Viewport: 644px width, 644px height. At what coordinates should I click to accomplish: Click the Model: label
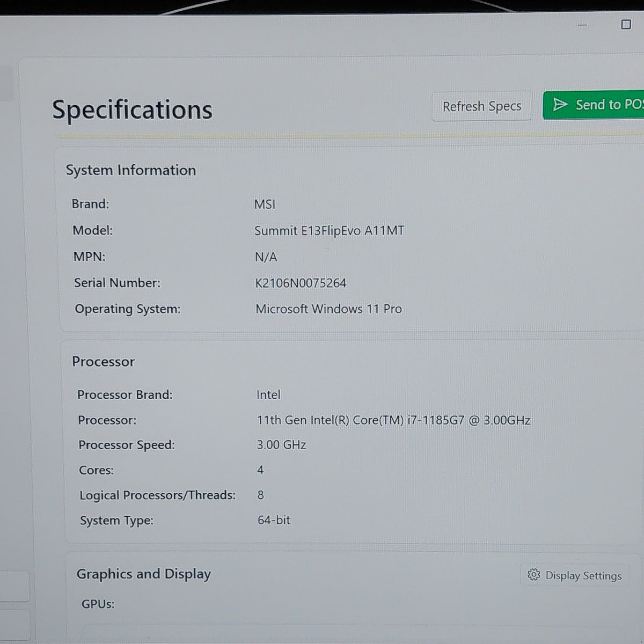[x=92, y=230]
